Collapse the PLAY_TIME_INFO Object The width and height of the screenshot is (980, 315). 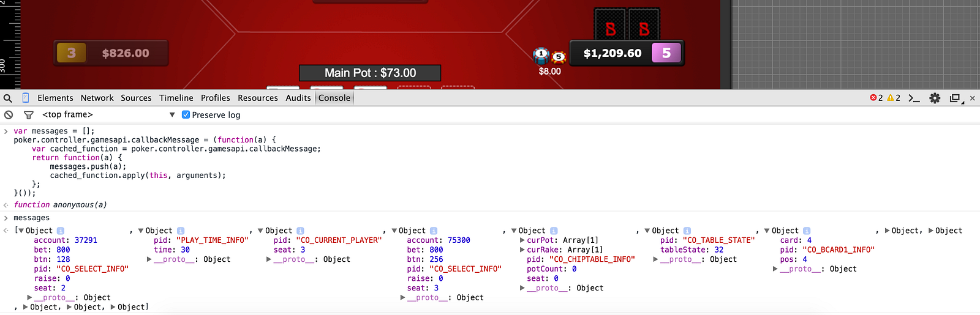tap(141, 231)
